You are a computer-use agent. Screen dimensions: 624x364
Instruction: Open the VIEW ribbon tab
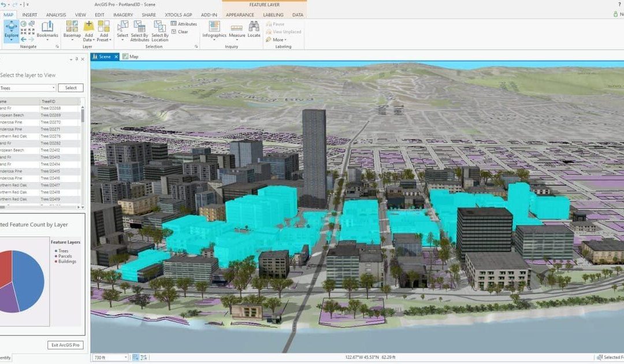click(x=80, y=14)
